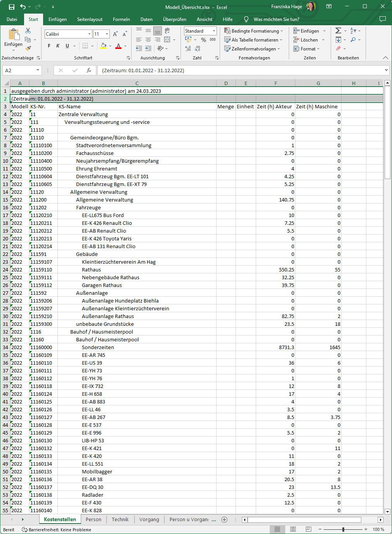Expand the Name Box dropdown arrow
Image resolution: width=392 pixels, height=534 pixels.
click(x=38, y=70)
